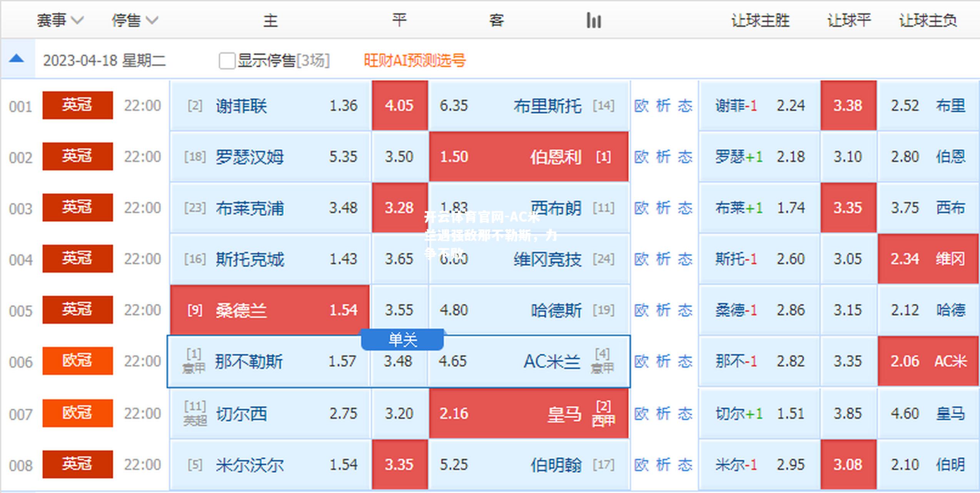Select handicap 罗瑟+1 home win 2.18
The height and width of the screenshot is (493, 980).
759,156
